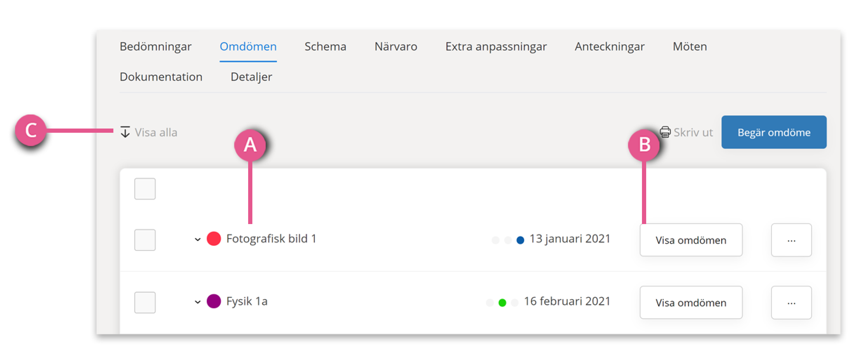
Task: Click Visa omdömen for Fotografisk bild 1
Action: tap(691, 240)
